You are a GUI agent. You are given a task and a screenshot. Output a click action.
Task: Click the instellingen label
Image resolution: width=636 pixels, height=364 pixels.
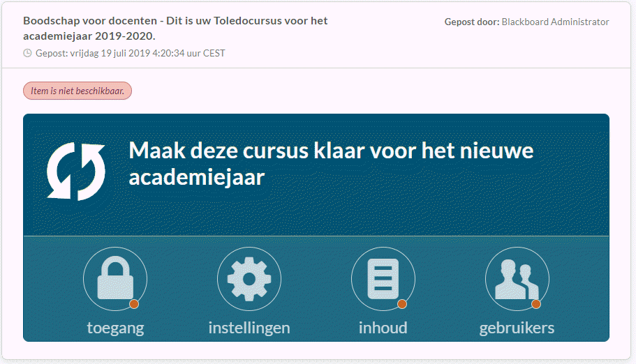[249, 328]
